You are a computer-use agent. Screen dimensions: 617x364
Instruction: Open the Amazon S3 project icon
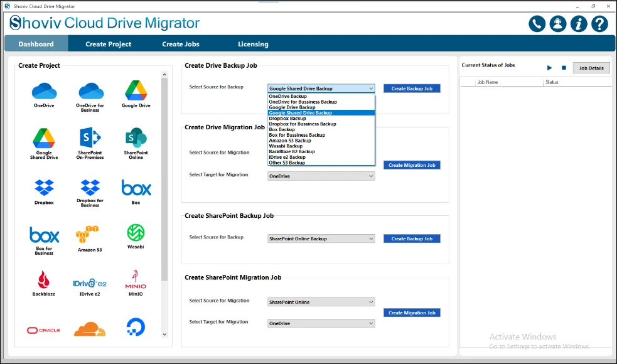point(87,234)
